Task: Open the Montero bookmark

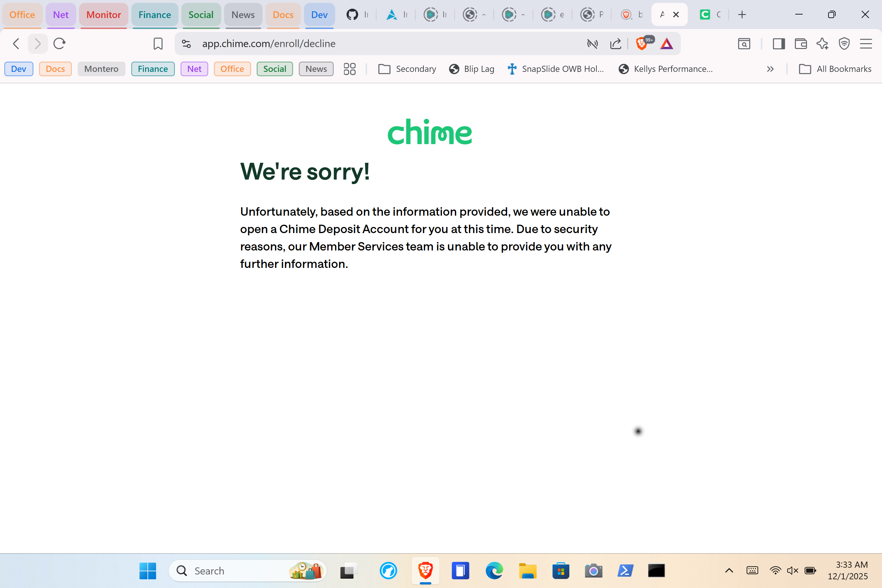Action: (x=101, y=69)
